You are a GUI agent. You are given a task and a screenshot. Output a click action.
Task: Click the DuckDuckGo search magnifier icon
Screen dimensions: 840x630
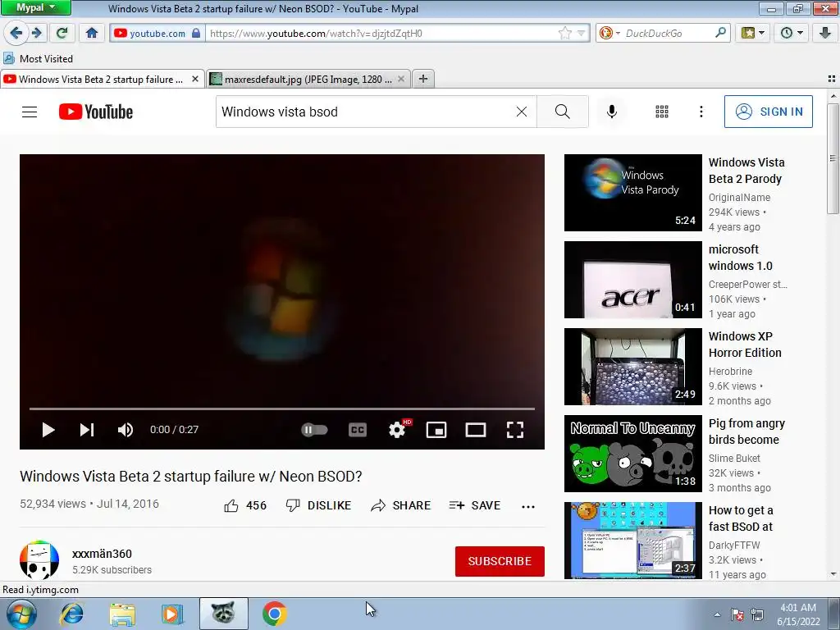coord(721,33)
